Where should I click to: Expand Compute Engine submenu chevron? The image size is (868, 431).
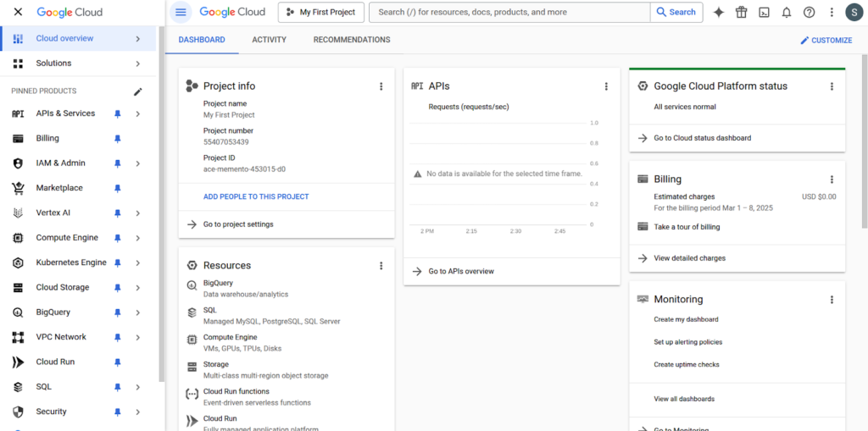tap(138, 238)
